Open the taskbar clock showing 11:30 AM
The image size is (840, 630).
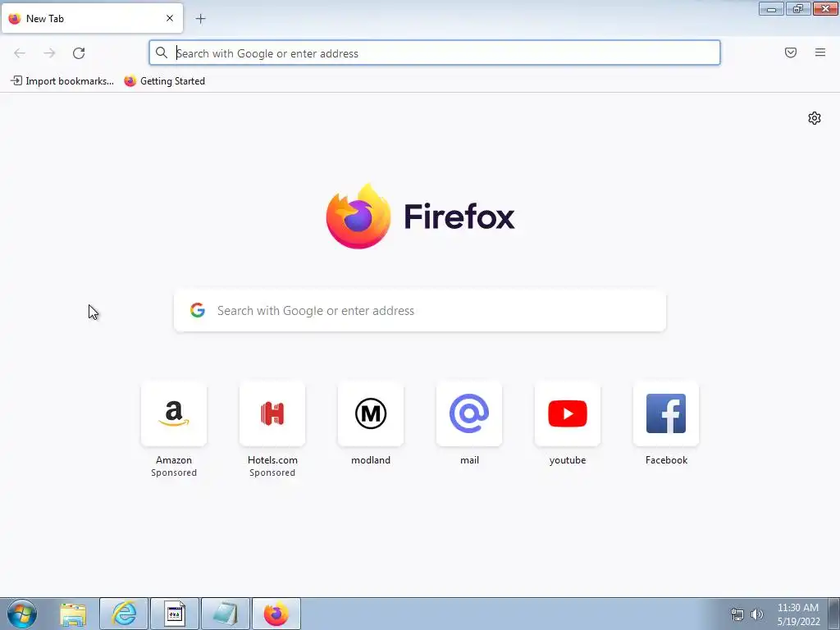798,614
